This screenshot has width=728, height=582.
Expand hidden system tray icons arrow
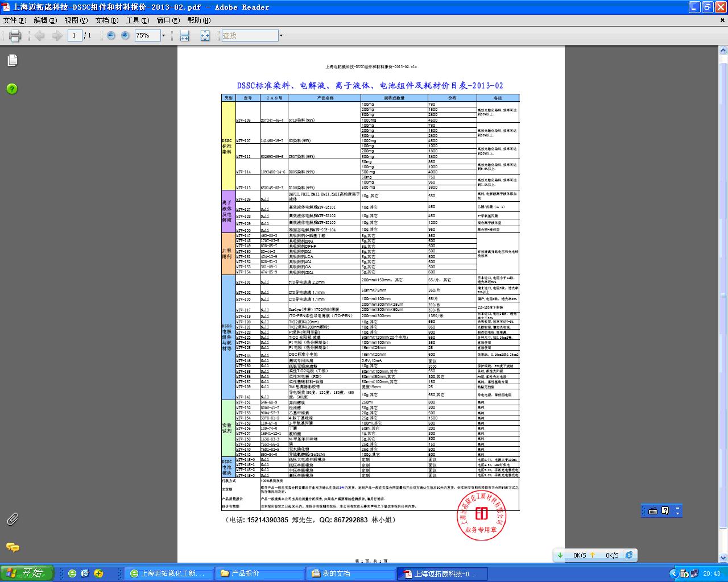(674, 573)
